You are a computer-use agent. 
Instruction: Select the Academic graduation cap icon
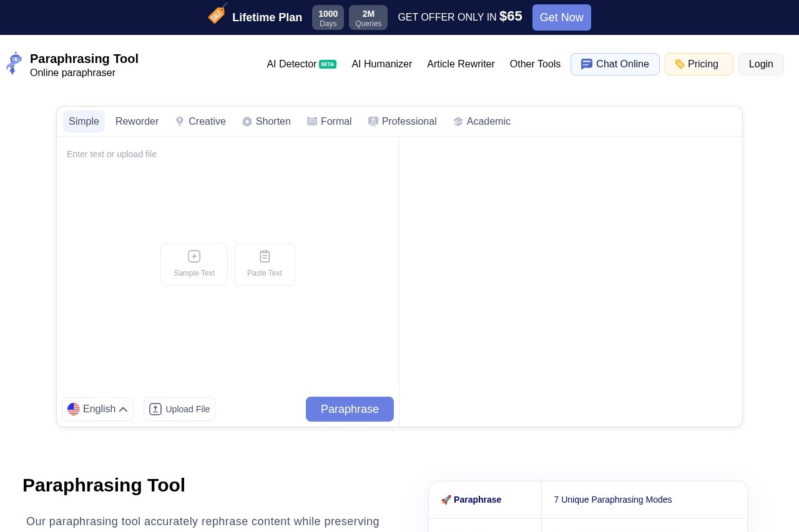458,122
